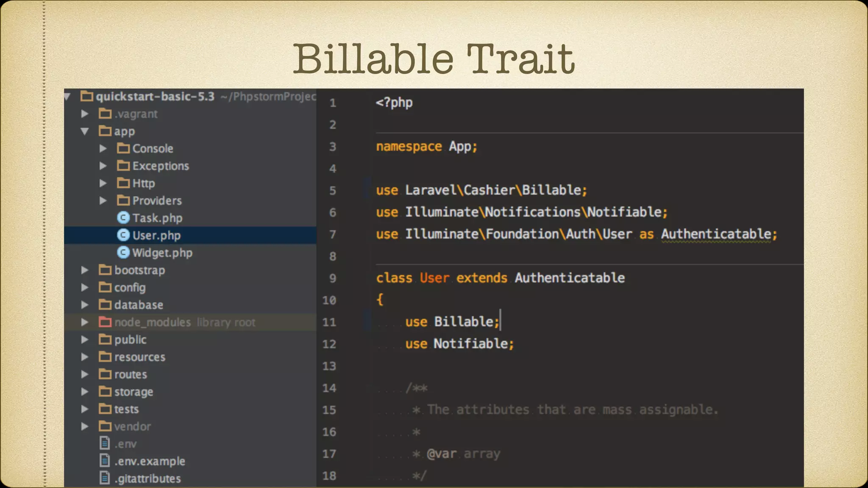Select User.php in the project tree
The image size is (868, 488).
point(156,236)
